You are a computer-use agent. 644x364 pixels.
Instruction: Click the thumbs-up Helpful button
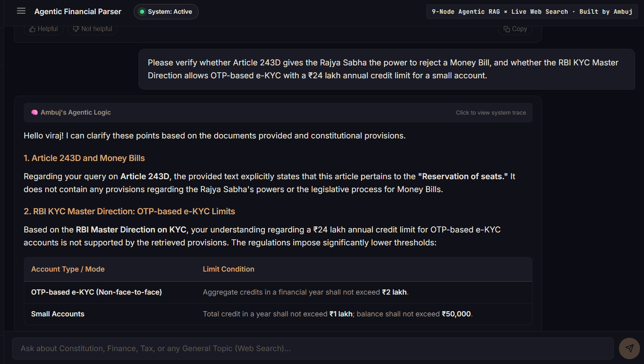point(44,29)
